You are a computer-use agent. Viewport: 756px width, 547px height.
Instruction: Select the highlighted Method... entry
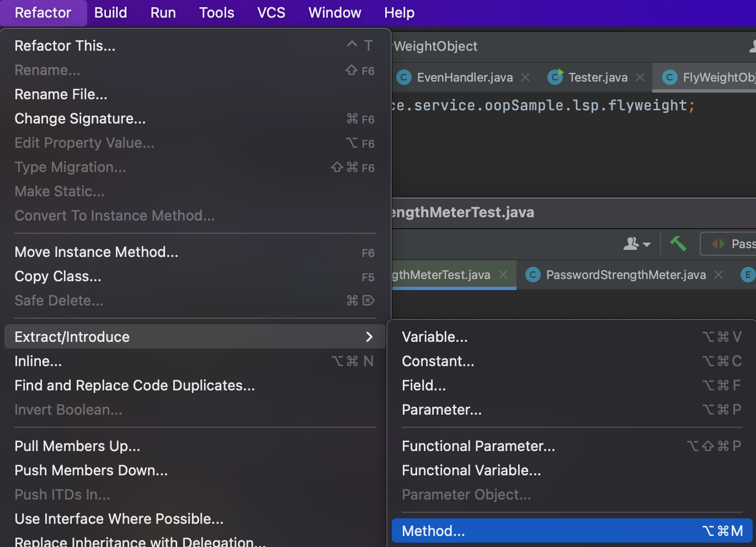tap(572, 531)
